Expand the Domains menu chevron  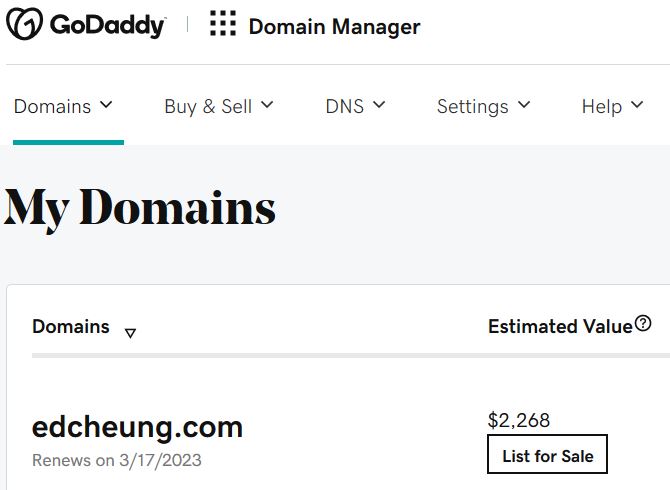click(x=106, y=104)
